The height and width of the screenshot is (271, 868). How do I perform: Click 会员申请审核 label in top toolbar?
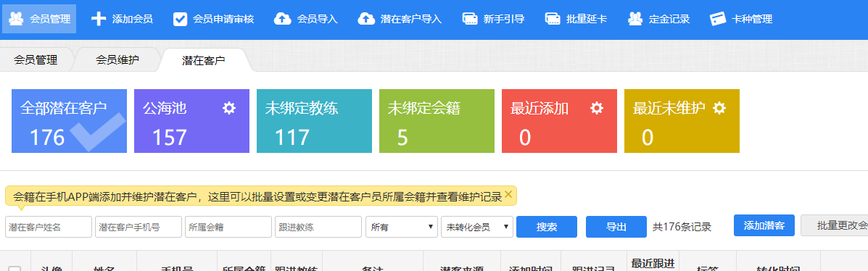(223, 19)
